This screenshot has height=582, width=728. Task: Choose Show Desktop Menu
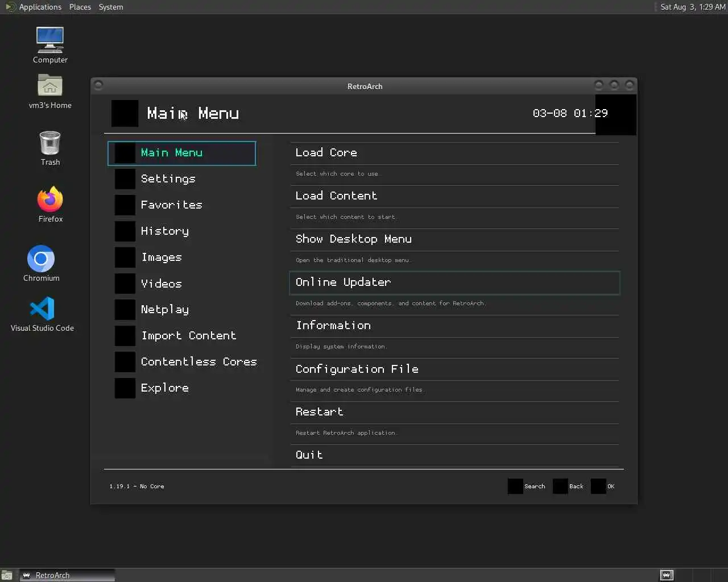pyautogui.click(x=454, y=239)
